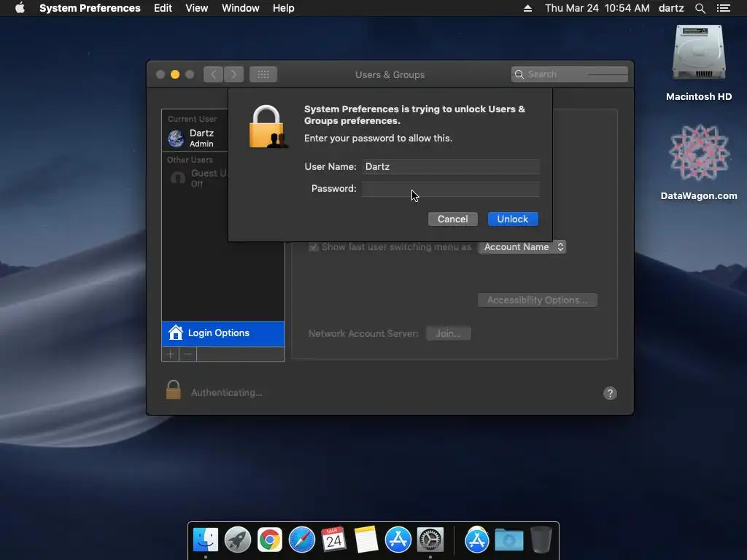The width and height of the screenshot is (747, 560).
Task: Open the Account Name dropdown
Action: [x=522, y=246]
